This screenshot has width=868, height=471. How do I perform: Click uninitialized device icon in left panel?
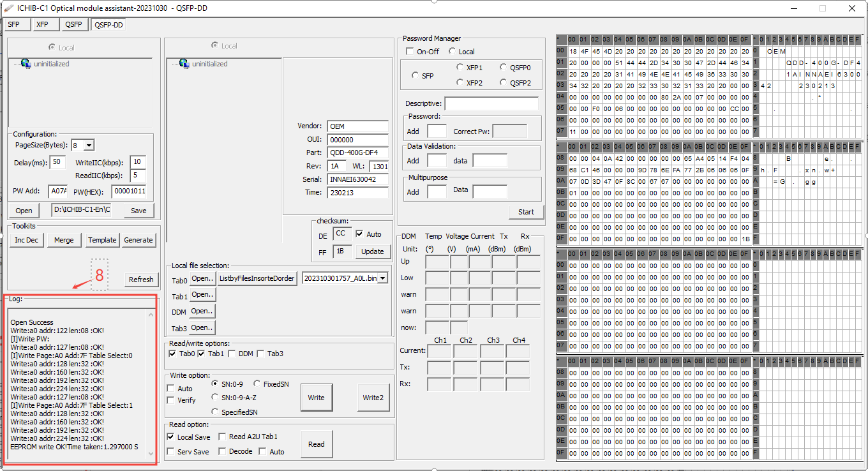(26, 64)
